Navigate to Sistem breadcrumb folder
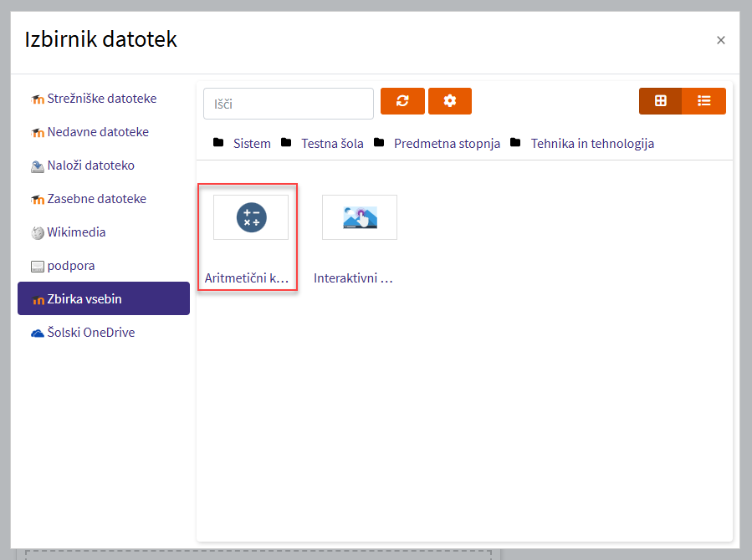This screenshot has width=752, height=560. point(252,144)
